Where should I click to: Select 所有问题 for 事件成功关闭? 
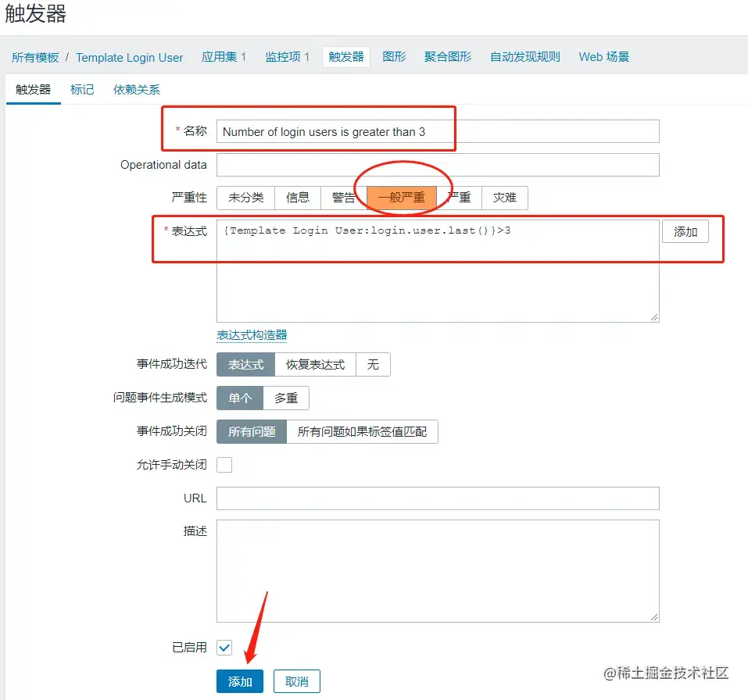coord(252,431)
